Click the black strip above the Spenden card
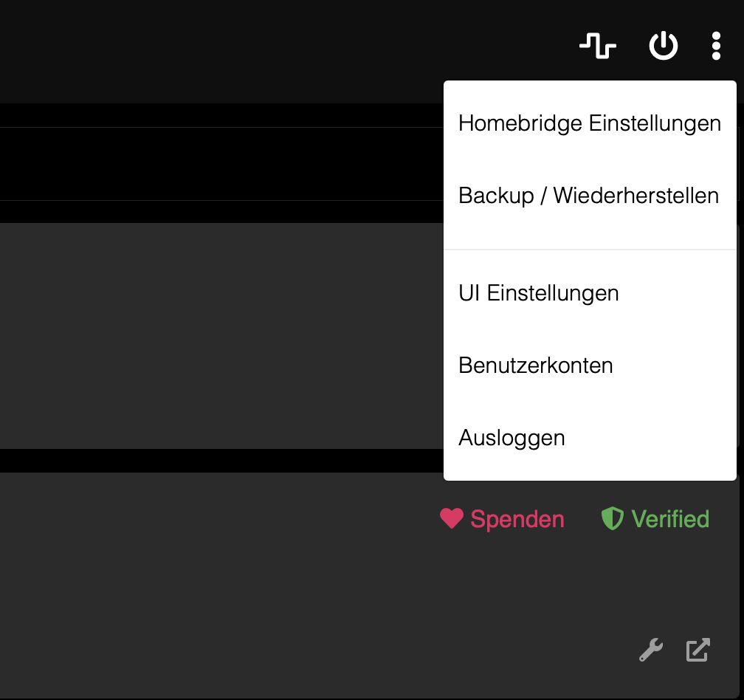 point(221,460)
